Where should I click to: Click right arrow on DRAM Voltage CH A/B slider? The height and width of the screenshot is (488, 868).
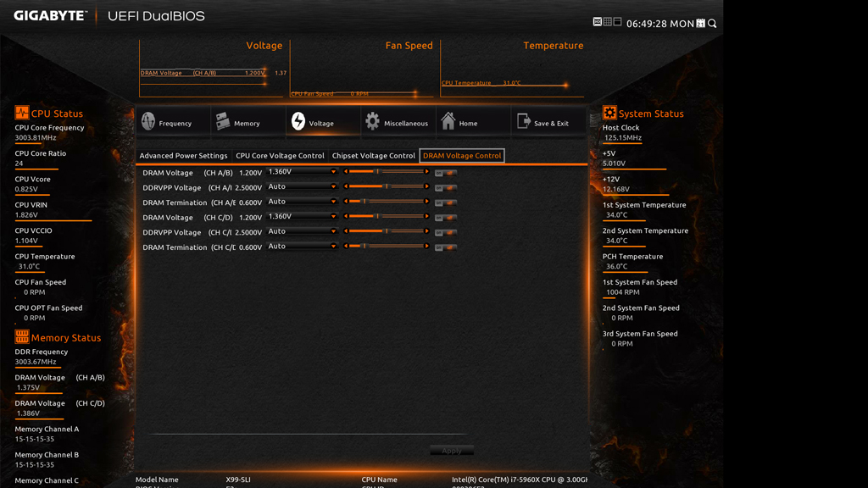pyautogui.click(x=427, y=172)
